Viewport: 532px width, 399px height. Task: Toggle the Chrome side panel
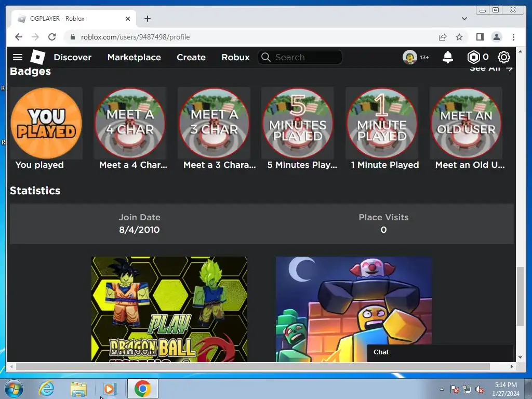tap(480, 37)
